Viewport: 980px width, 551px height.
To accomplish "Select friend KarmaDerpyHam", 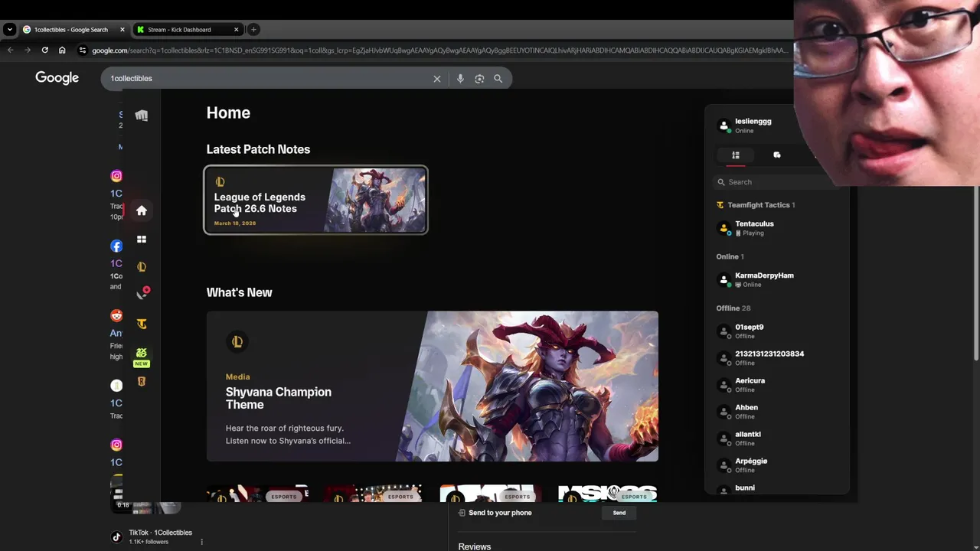I will coord(777,279).
